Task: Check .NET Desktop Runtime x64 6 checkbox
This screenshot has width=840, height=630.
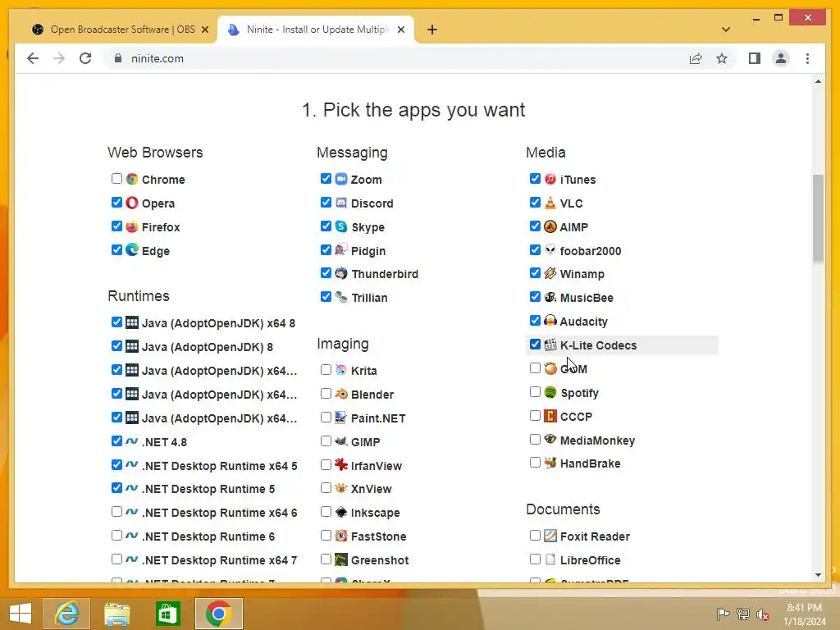Action: [x=116, y=512]
